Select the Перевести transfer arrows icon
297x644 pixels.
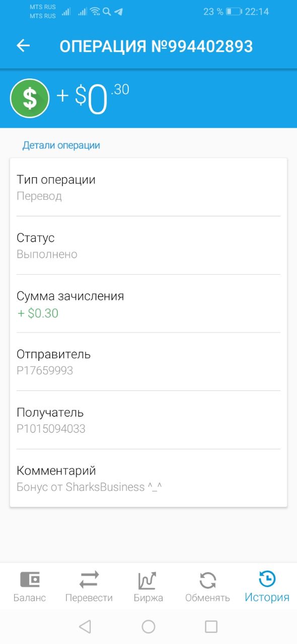(89, 580)
